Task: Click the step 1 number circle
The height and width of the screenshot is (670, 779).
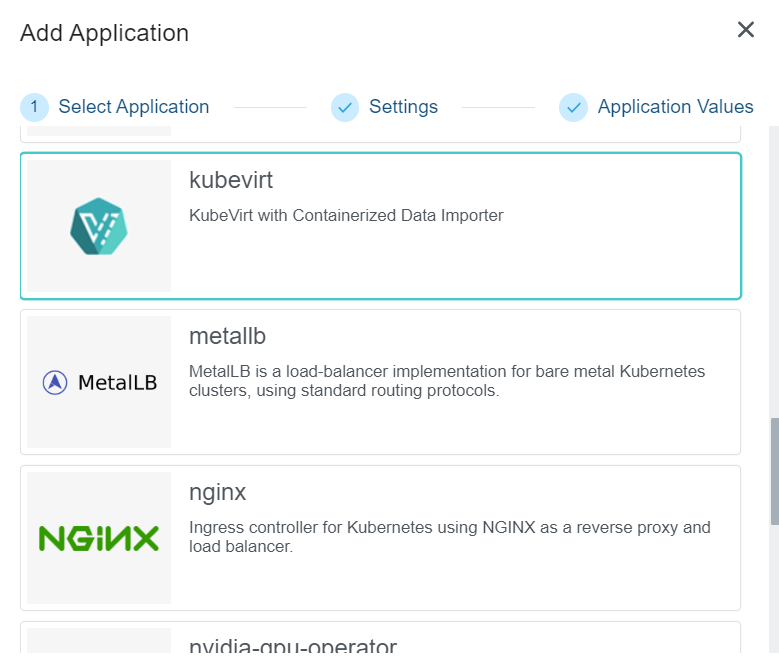Action: (34, 107)
